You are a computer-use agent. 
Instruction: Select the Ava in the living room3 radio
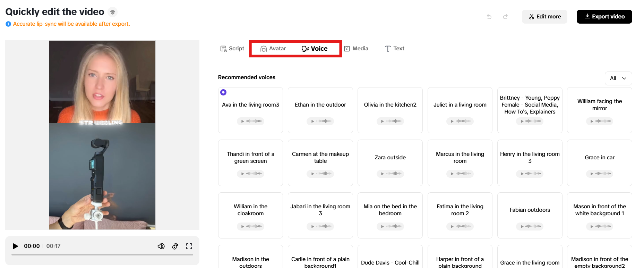coord(223,92)
